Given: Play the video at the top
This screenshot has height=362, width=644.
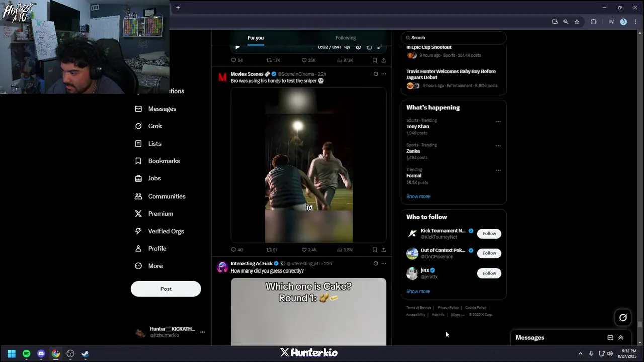Looking at the screenshot, I should coord(238,47).
